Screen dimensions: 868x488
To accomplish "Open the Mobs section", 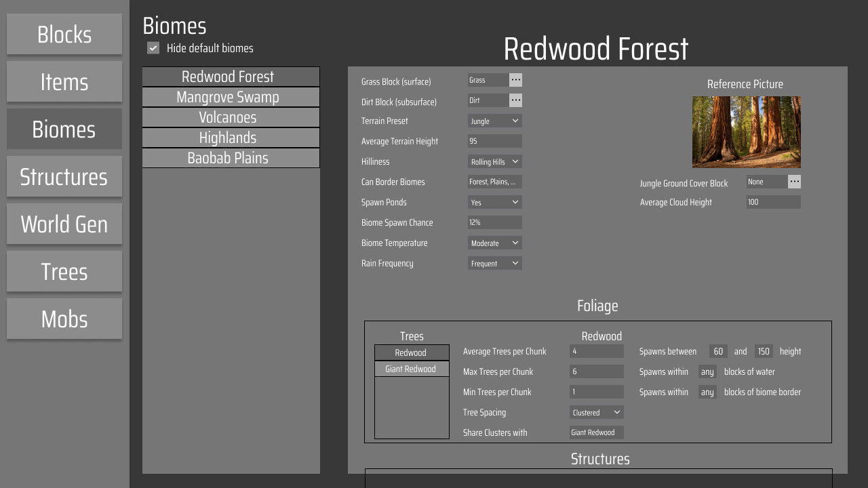I will coord(64,319).
